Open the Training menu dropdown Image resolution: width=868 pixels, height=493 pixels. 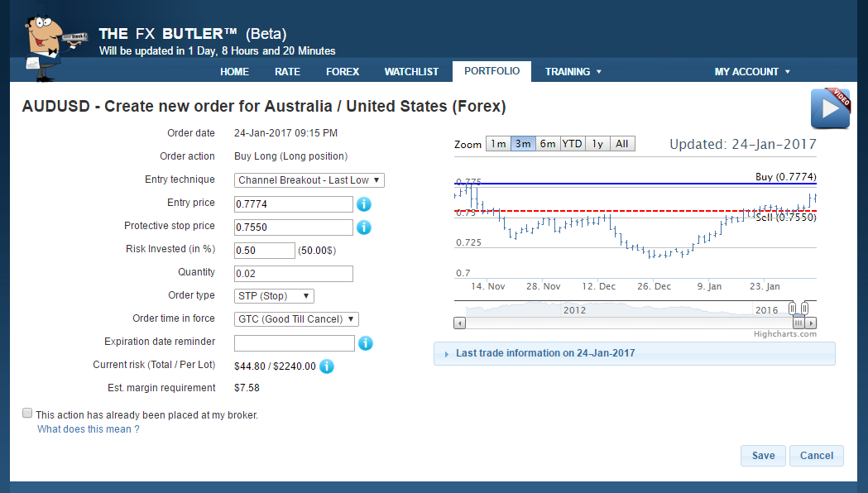(x=573, y=72)
